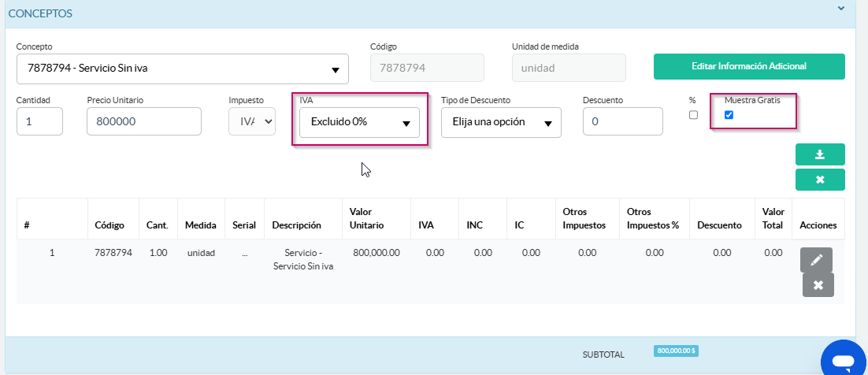Collapse the CONCEPTOS panel chevron
The height and width of the screenshot is (375, 868).
point(841,9)
